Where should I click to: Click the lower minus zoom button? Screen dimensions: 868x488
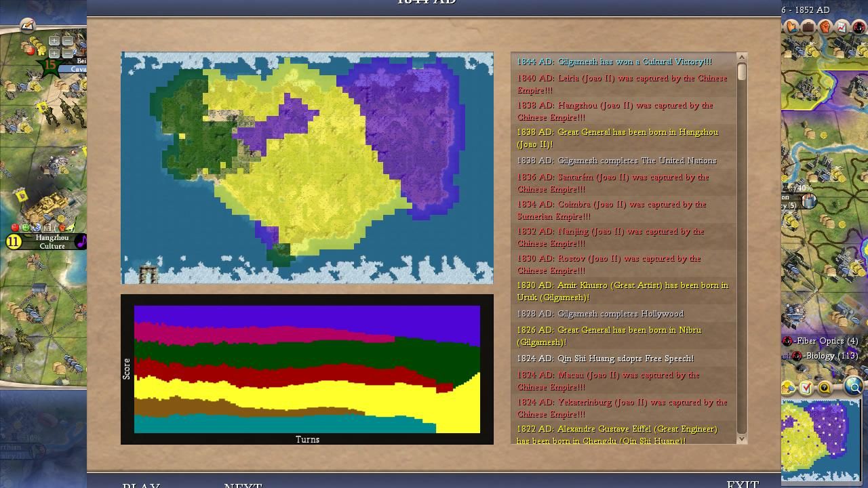[68, 54]
